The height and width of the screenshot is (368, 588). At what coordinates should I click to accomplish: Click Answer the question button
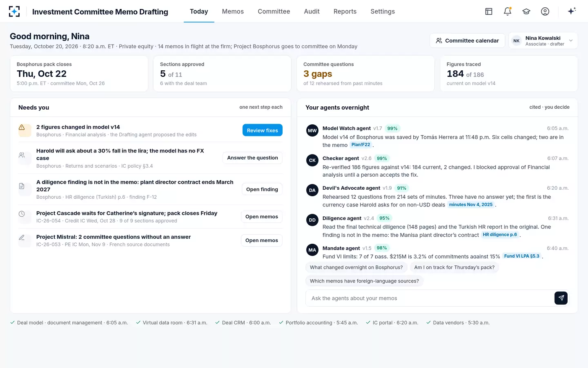point(252,158)
